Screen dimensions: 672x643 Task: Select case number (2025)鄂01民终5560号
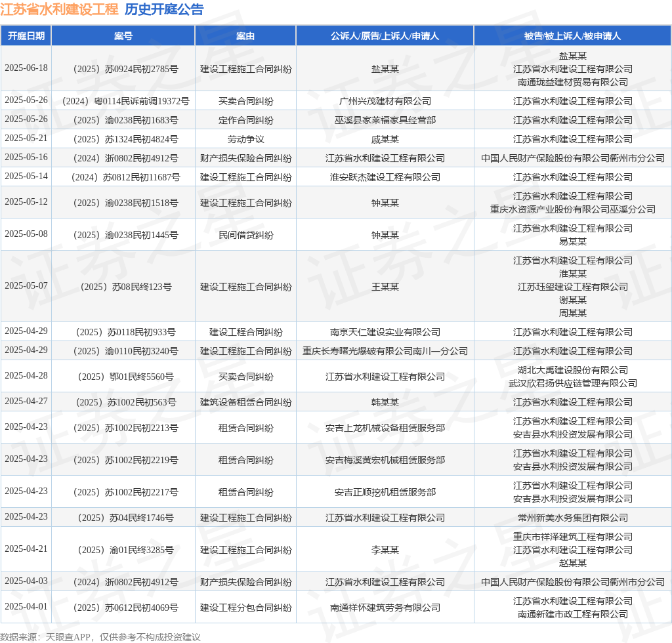pyautogui.click(x=124, y=377)
